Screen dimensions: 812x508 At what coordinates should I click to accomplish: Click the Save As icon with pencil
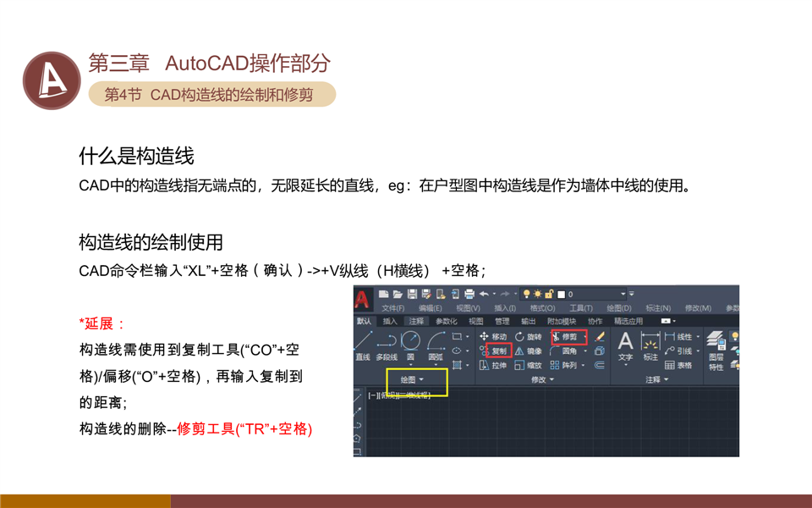[426, 294]
